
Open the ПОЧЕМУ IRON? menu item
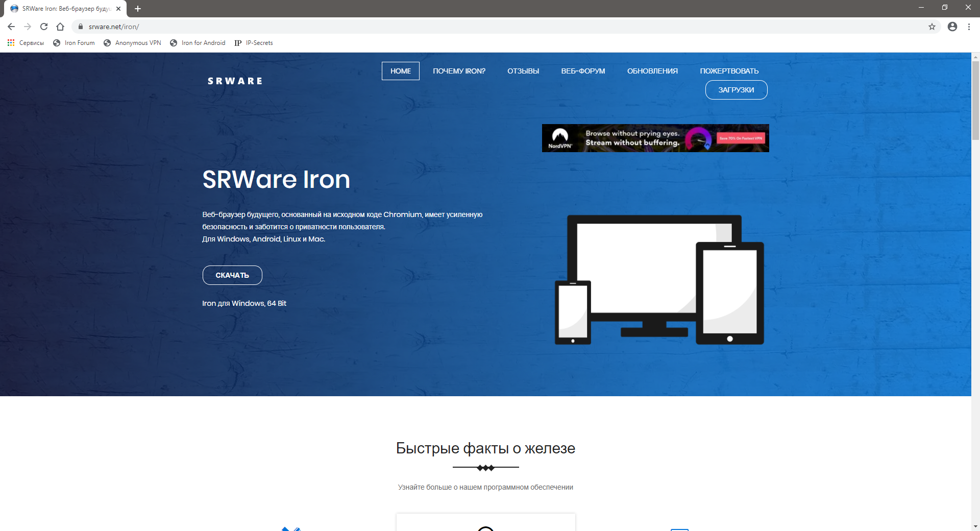click(459, 71)
